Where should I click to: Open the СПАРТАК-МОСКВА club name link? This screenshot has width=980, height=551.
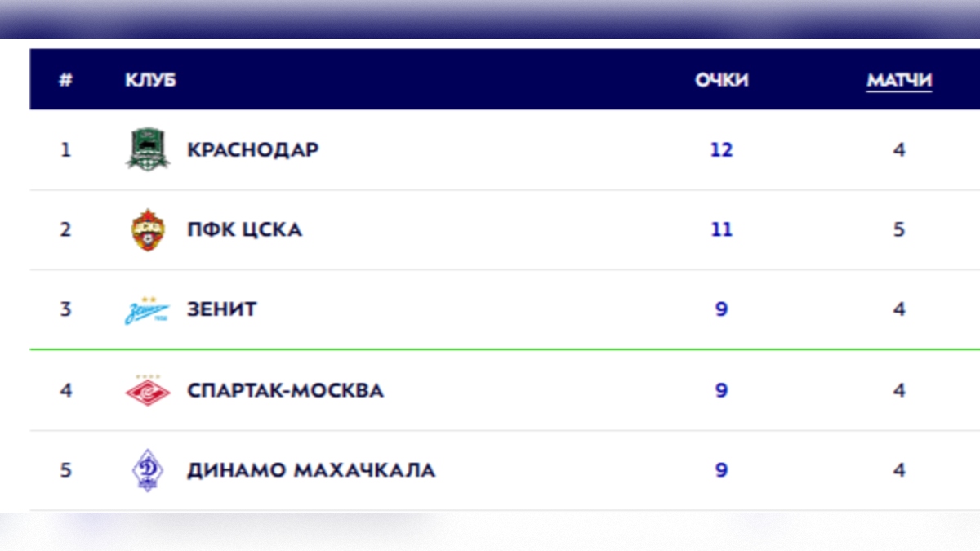(285, 390)
